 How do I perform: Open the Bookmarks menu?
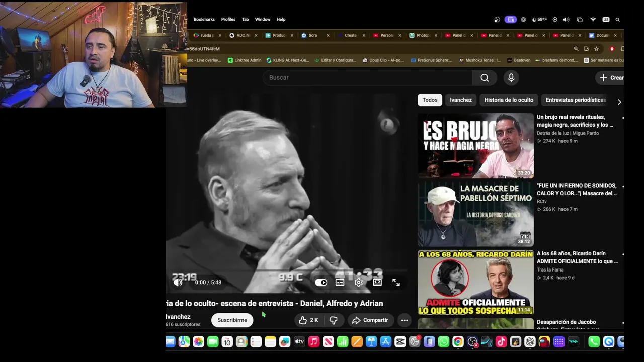(204, 20)
